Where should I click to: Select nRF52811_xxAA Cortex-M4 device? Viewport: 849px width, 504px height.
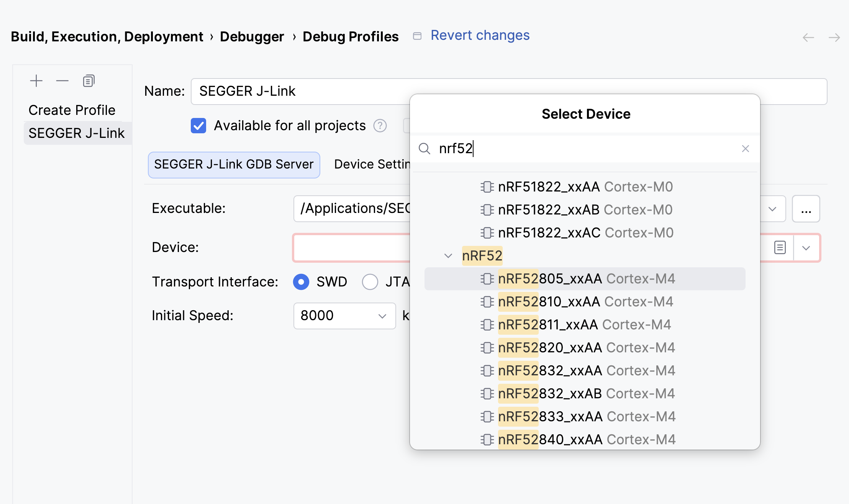coord(585,325)
